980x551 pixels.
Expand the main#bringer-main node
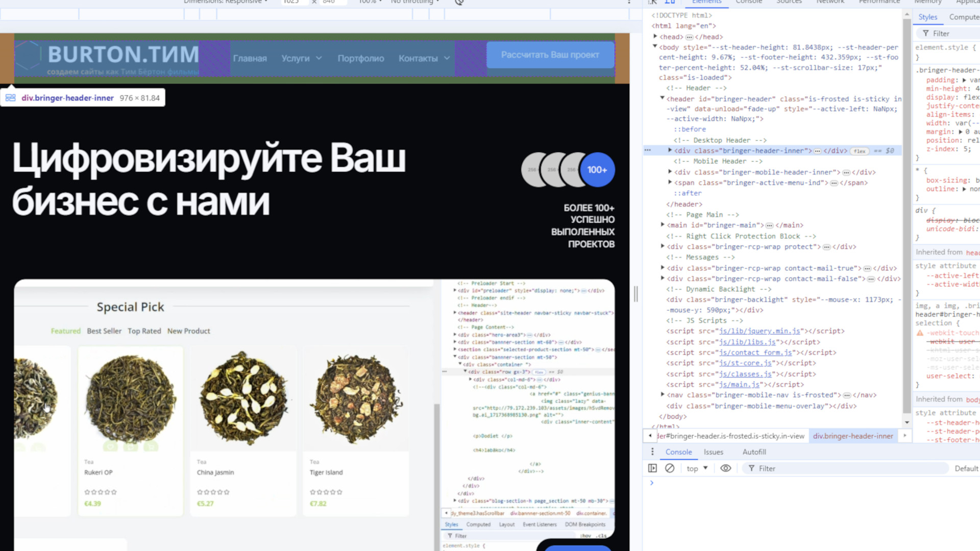click(x=663, y=225)
